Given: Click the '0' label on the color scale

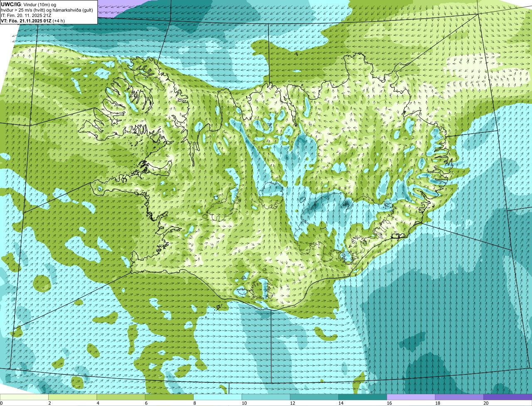Looking at the screenshot, I should click(x=1, y=403).
